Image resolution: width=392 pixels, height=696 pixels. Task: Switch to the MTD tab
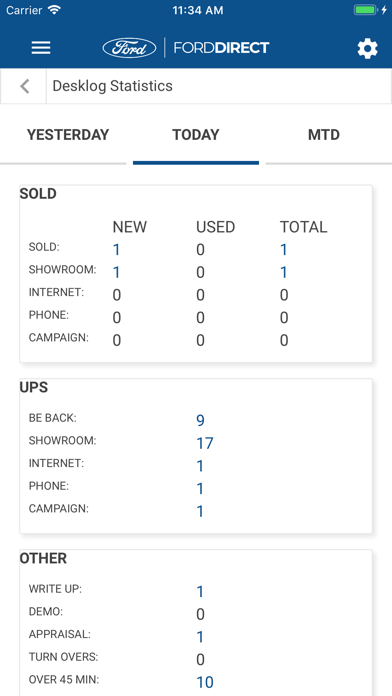coord(324,134)
